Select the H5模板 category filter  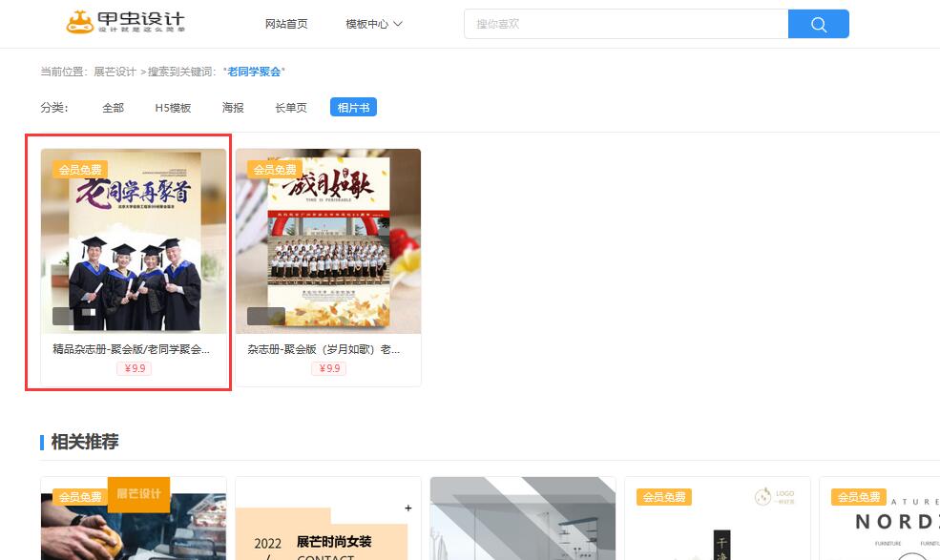pyautogui.click(x=173, y=107)
